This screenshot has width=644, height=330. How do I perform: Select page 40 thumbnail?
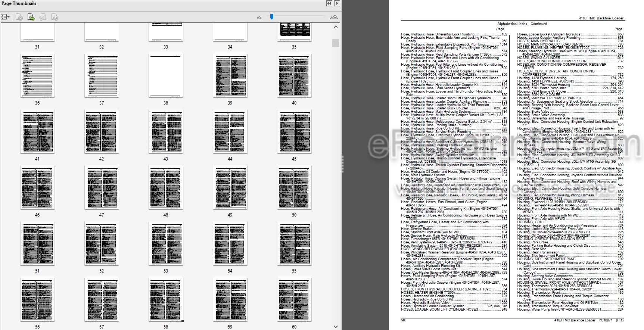(294, 76)
